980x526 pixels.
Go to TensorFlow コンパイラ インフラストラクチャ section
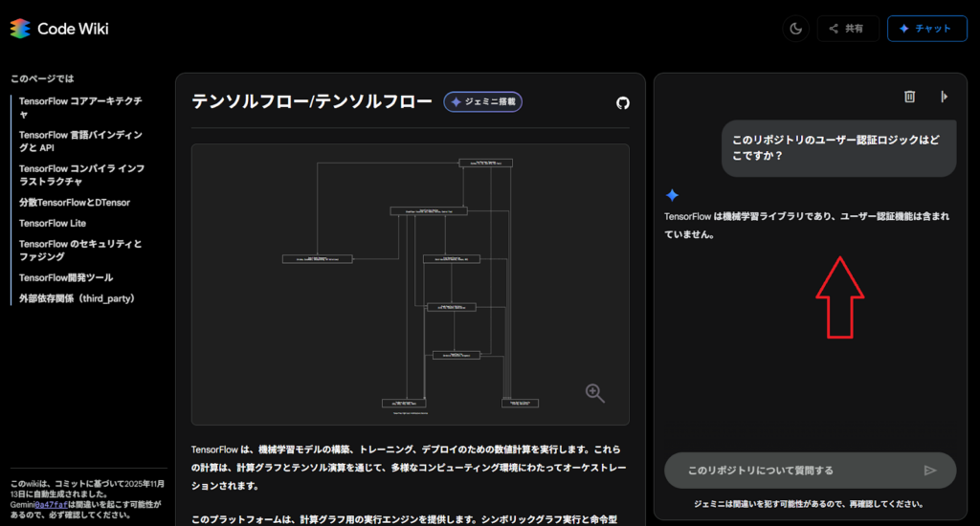[81, 175]
